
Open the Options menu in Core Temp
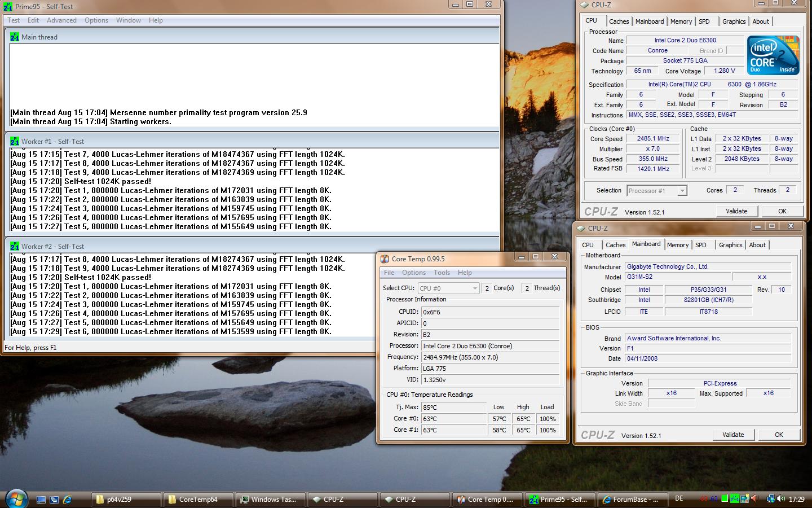coord(414,273)
